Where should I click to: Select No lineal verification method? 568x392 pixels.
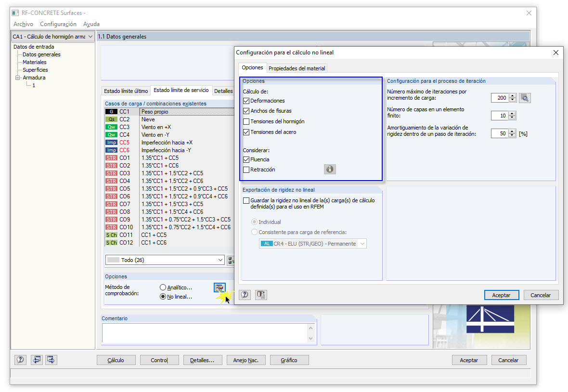point(163,297)
